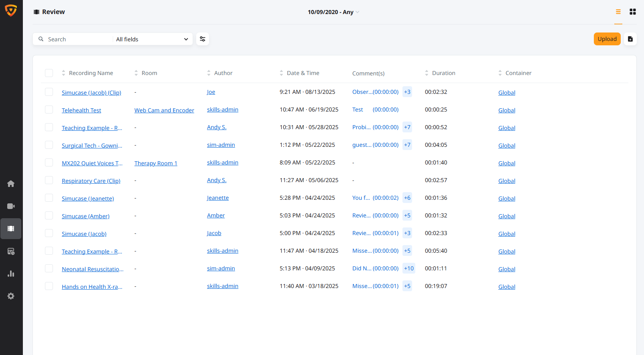Check the select-all checkbox in table header

pyautogui.click(x=49, y=73)
